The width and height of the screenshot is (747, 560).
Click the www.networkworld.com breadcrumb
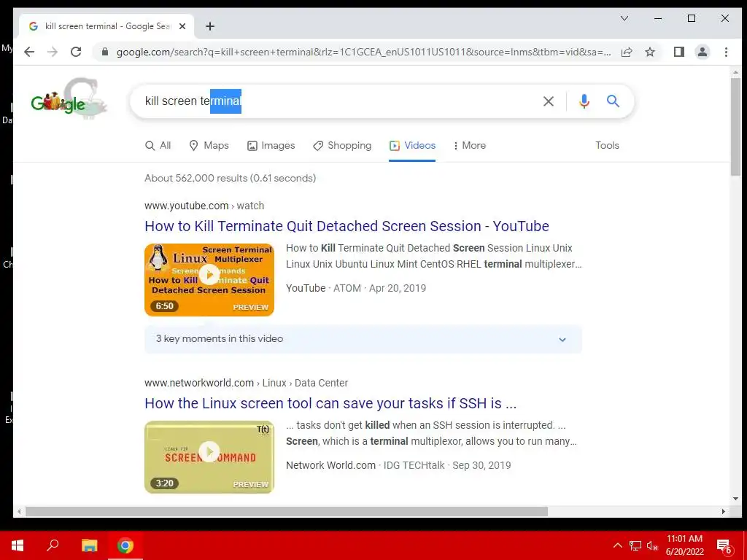[247, 383]
